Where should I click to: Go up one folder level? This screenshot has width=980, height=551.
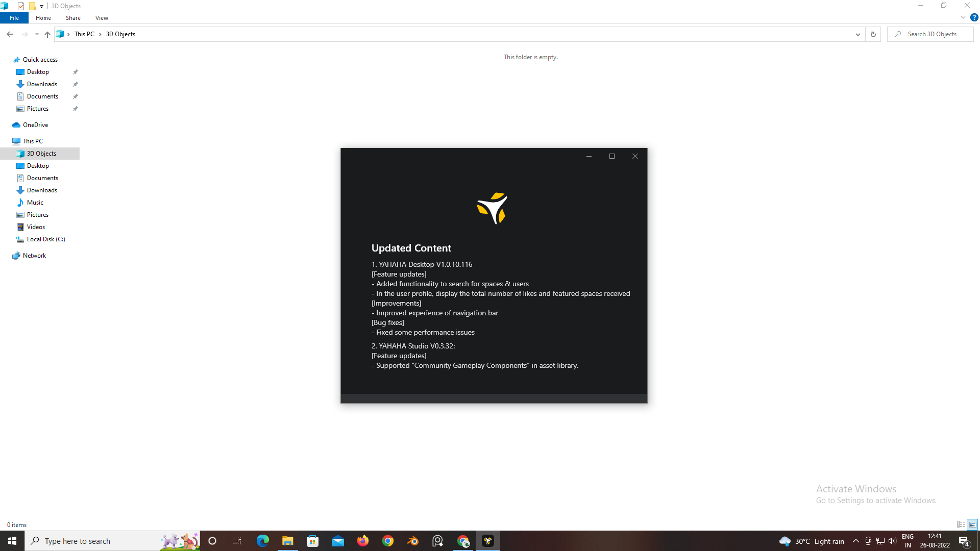(47, 34)
